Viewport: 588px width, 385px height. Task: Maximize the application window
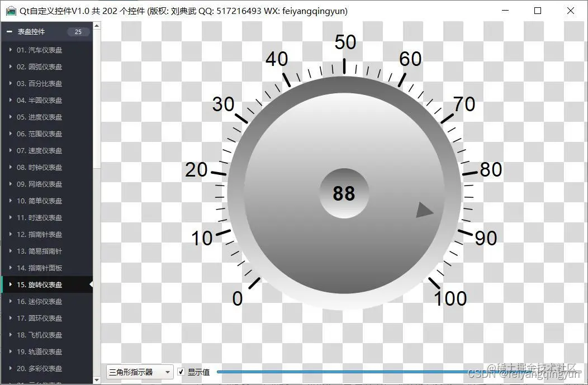pyautogui.click(x=537, y=11)
